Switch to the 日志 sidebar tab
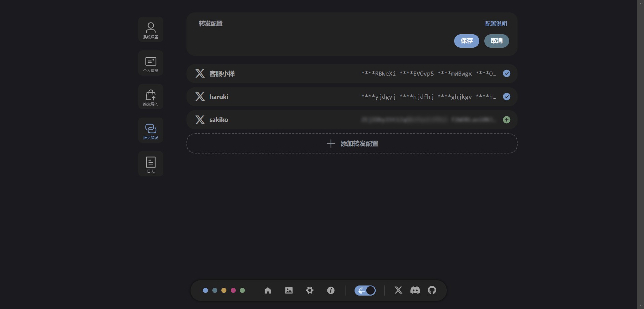Viewport: 644px width, 309px height. tap(151, 164)
